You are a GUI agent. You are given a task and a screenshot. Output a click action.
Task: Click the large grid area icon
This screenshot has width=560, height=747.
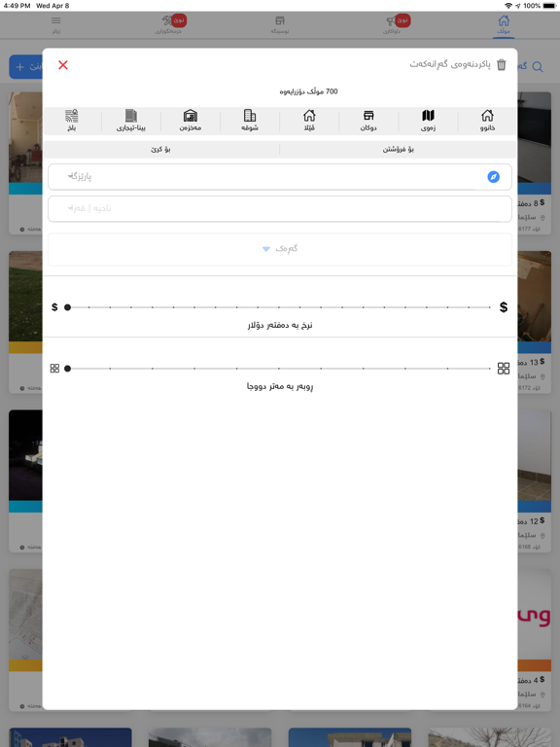click(504, 369)
